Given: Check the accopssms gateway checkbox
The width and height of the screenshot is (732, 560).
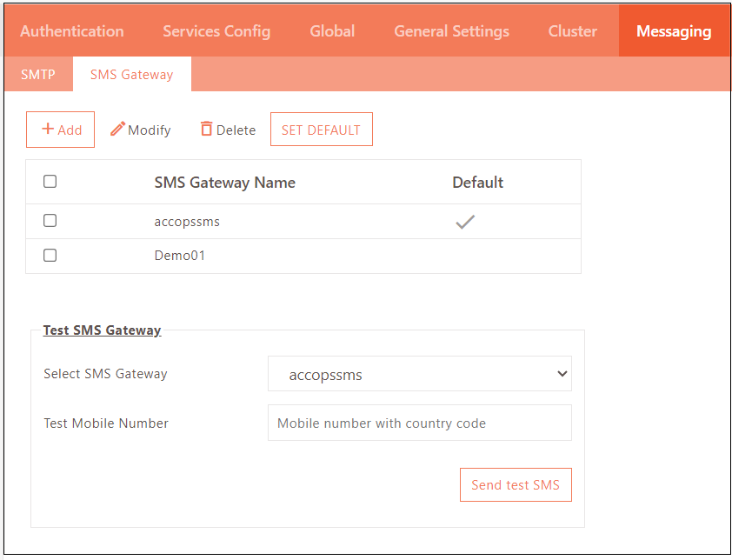Looking at the screenshot, I should point(50,221).
